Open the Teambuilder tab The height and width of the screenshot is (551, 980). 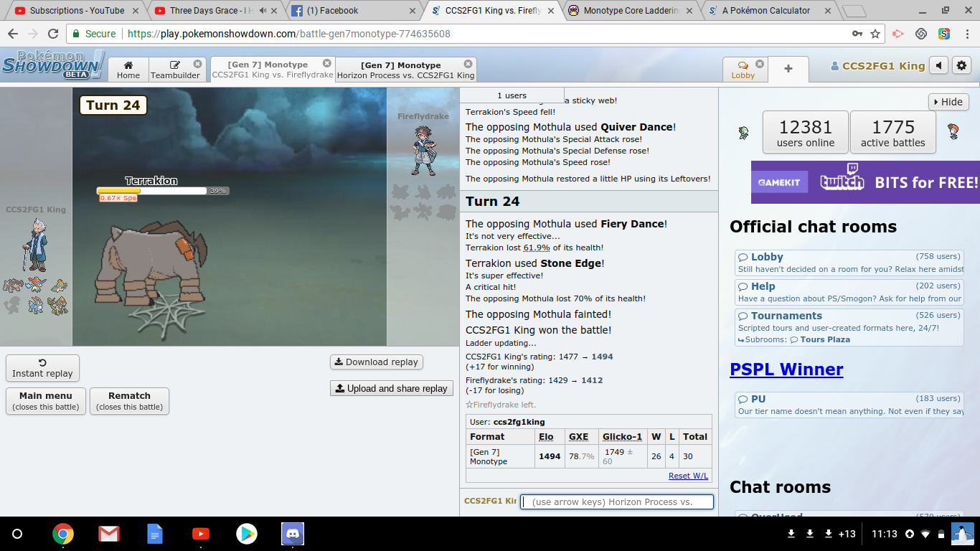[176, 70]
